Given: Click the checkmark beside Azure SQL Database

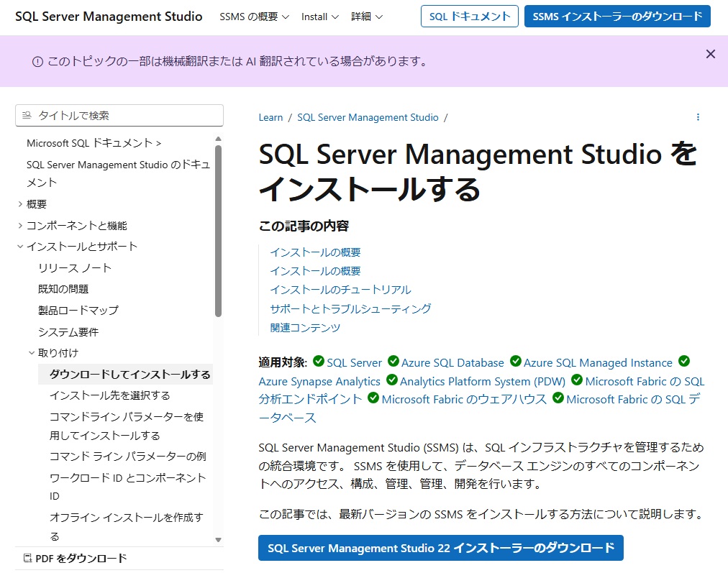Looking at the screenshot, I should [x=393, y=362].
